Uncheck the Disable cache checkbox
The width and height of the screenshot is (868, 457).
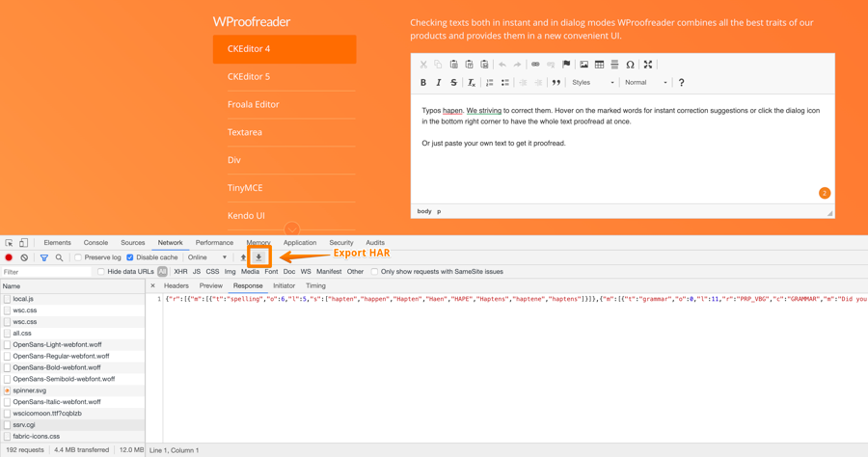coord(130,257)
